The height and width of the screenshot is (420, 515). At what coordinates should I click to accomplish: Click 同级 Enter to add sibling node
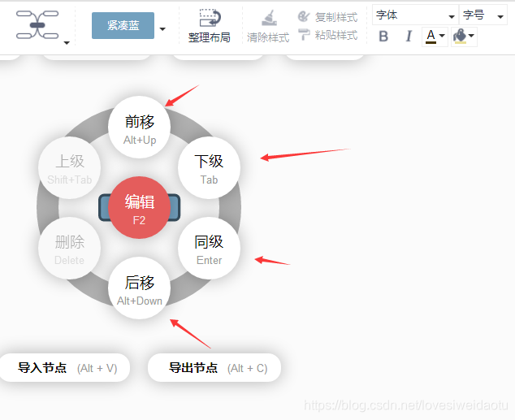pyautogui.click(x=209, y=248)
